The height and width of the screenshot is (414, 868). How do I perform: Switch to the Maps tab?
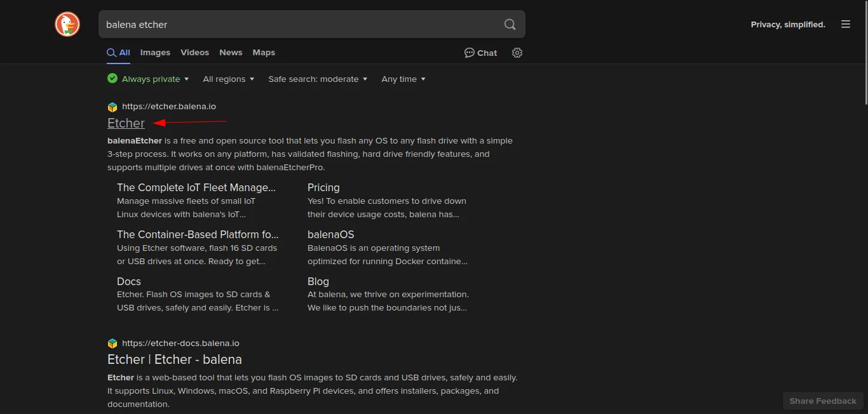tap(264, 53)
